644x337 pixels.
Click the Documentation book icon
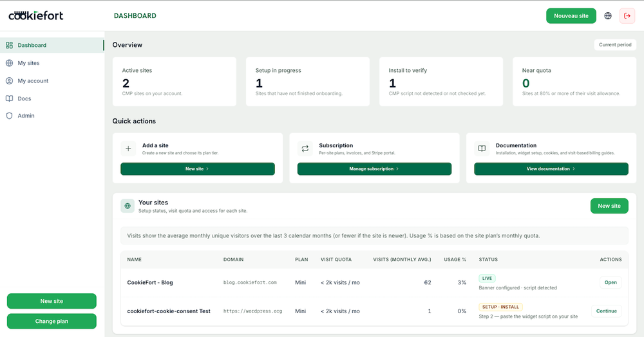tap(482, 149)
